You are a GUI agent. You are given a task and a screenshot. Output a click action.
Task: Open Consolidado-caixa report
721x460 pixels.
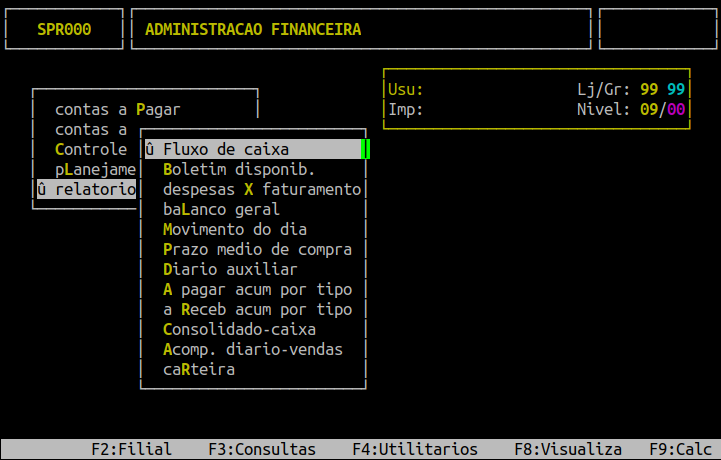tap(239, 330)
